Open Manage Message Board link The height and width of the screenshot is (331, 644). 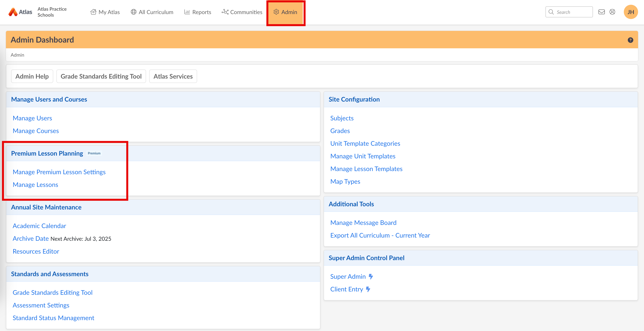[x=363, y=223]
